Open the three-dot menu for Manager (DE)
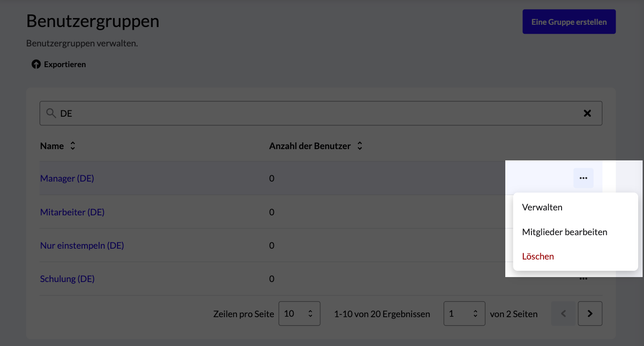The image size is (644, 346). point(583,178)
